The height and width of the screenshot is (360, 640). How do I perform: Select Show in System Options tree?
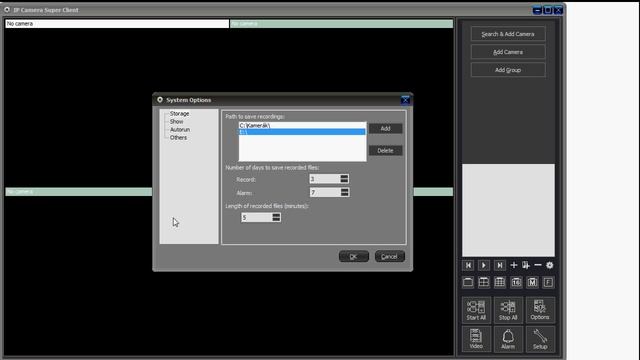[177, 122]
